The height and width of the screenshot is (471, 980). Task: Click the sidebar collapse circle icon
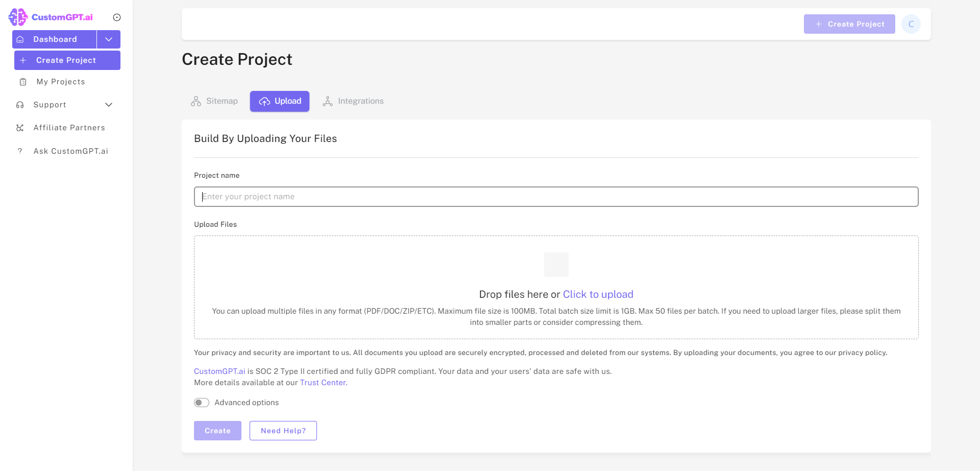point(117,17)
